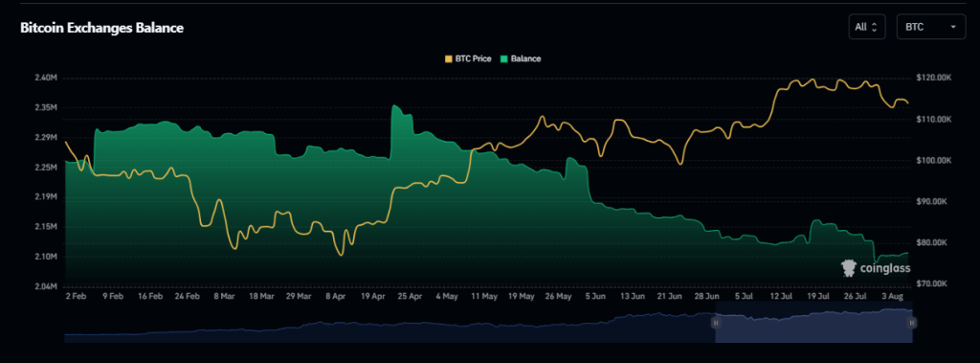This screenshot has width=980, height=363.
Task: Click the 18 Mar date label
Action: [261, 296]
